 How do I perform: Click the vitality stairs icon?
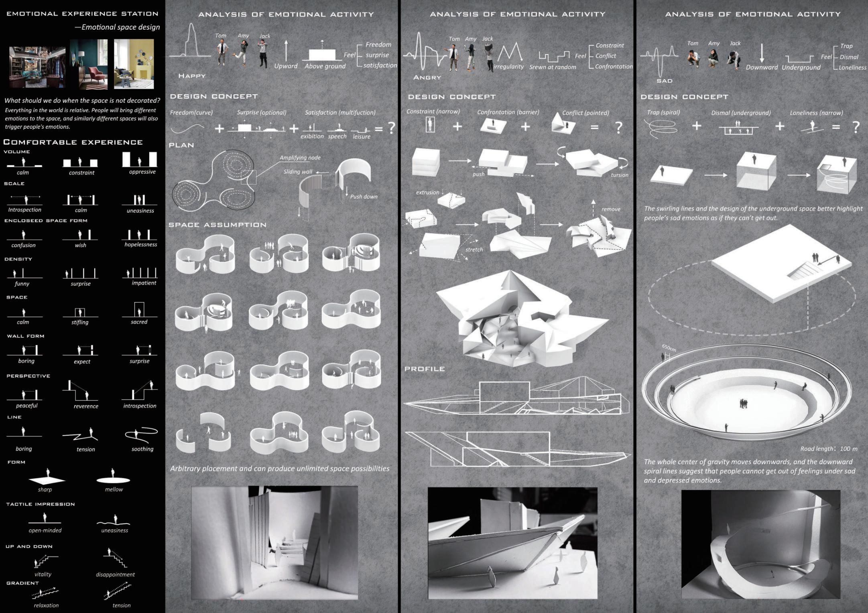(x=45, y=561)
